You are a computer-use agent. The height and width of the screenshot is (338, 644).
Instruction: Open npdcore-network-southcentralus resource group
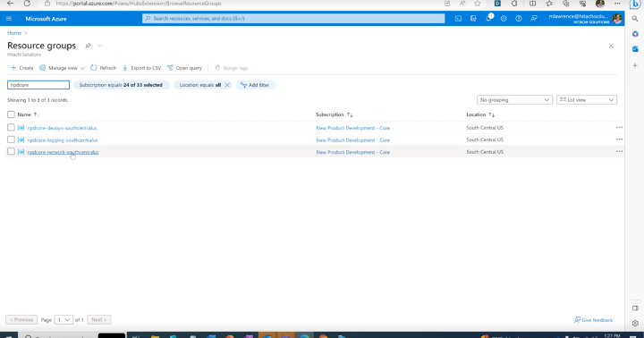coord(63,152)
